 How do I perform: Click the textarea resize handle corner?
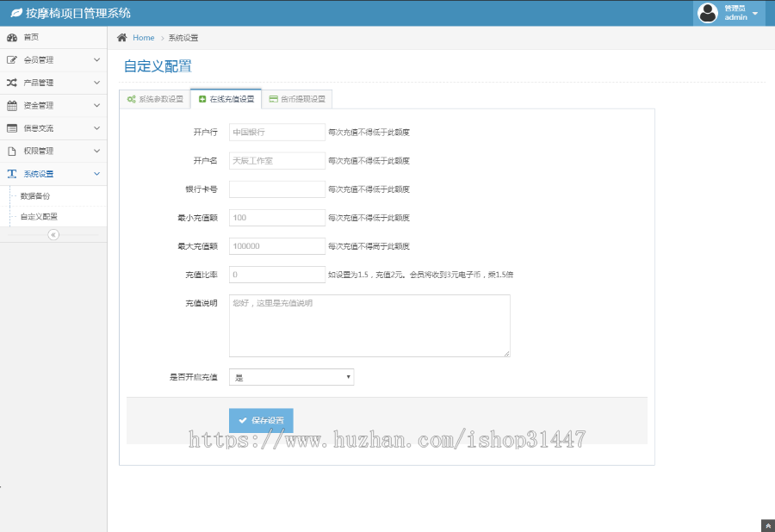506,354
